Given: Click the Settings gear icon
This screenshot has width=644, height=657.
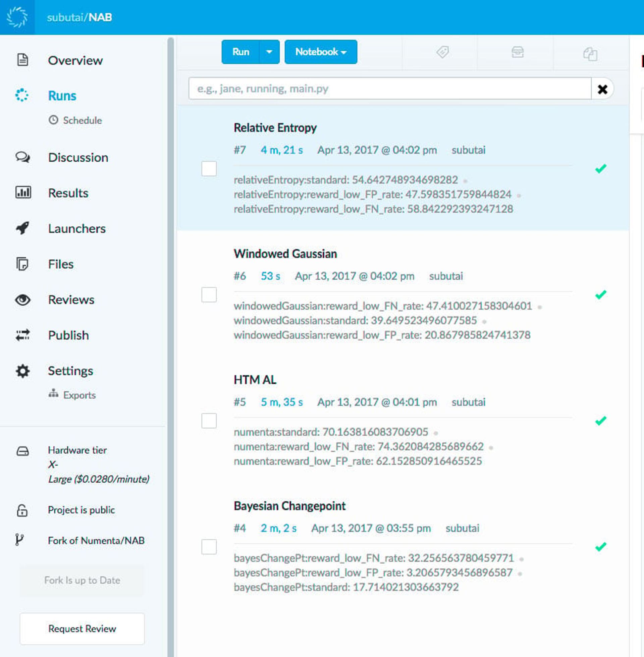Looking at the screenshot, I should (x=23, y=371).
